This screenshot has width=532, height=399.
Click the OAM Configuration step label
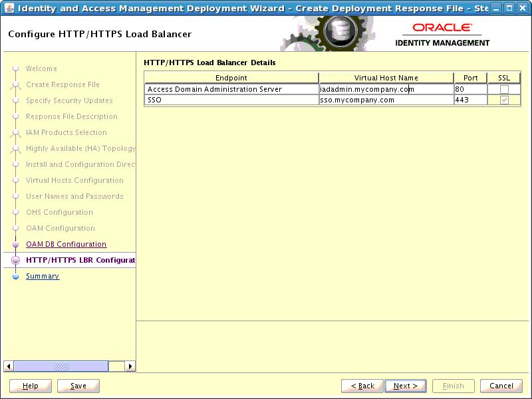coord(61,228)
